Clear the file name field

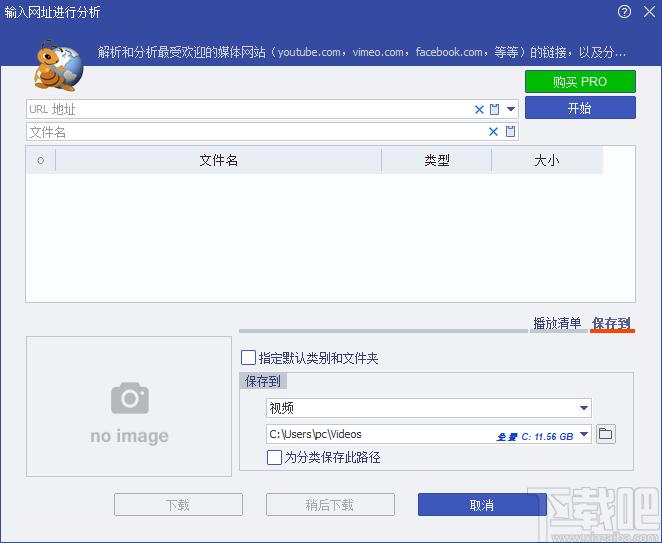493,132
